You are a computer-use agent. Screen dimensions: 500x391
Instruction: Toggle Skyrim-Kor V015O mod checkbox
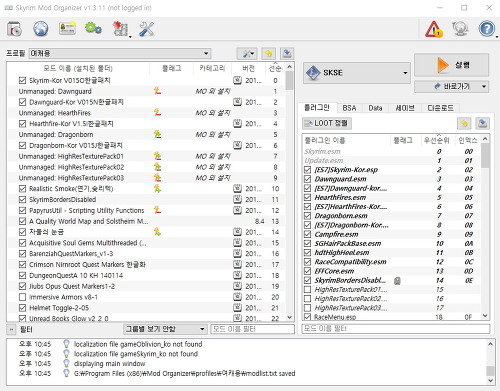click(22, 80)
